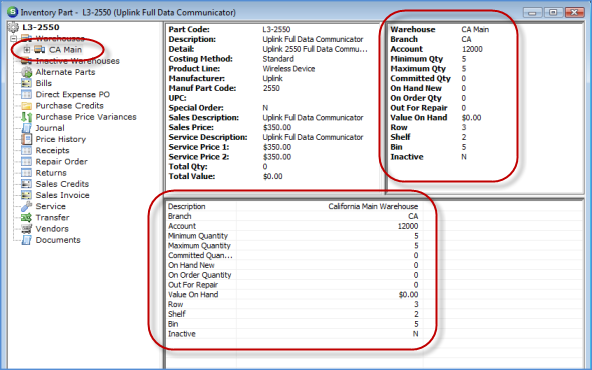
Task: Click the On Order Quantity grid row
Action: coord(293,275)
